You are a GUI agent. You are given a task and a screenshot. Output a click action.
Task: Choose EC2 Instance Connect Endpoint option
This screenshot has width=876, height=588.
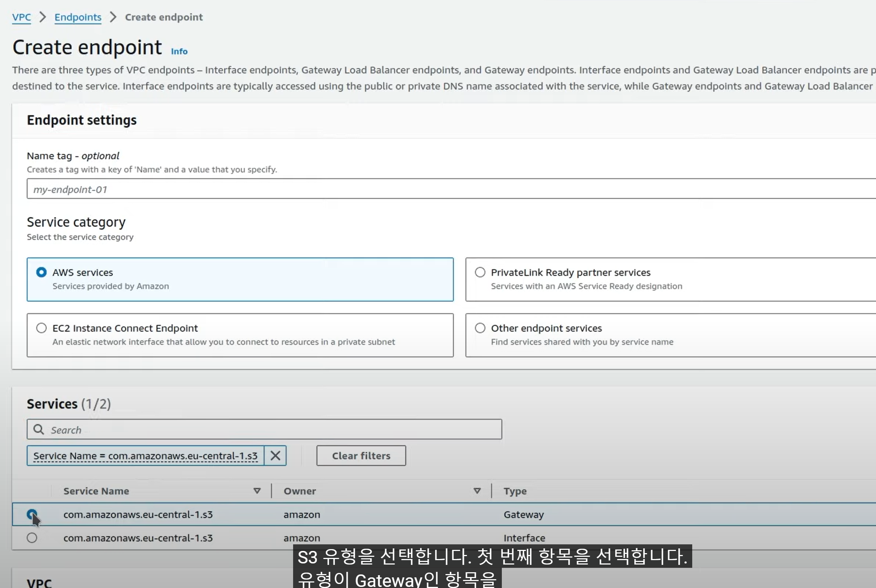[41, 328]
